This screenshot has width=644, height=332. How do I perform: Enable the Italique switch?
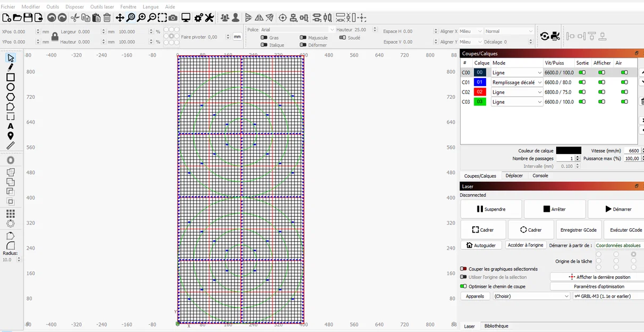point(264,45)
